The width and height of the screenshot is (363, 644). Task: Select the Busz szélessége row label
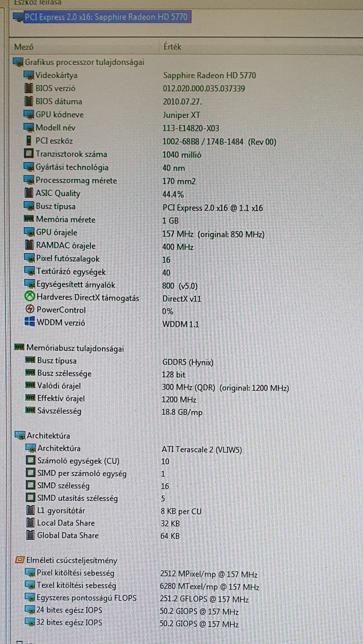(64, 373)
